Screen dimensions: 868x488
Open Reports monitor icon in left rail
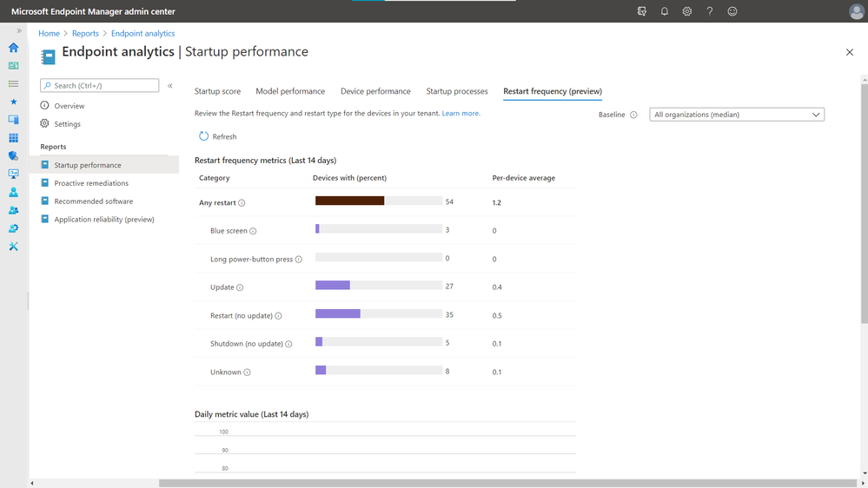pos(13,174)
